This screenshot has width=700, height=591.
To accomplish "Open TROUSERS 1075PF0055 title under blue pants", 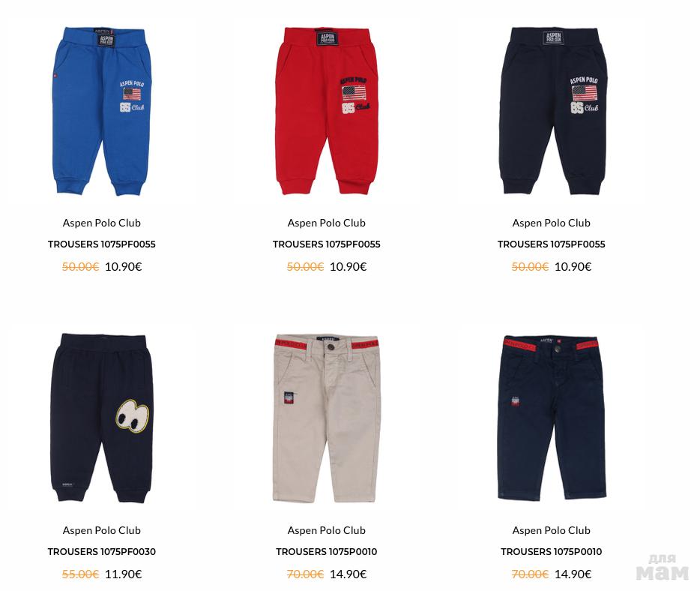I will (x=102, y=244).
